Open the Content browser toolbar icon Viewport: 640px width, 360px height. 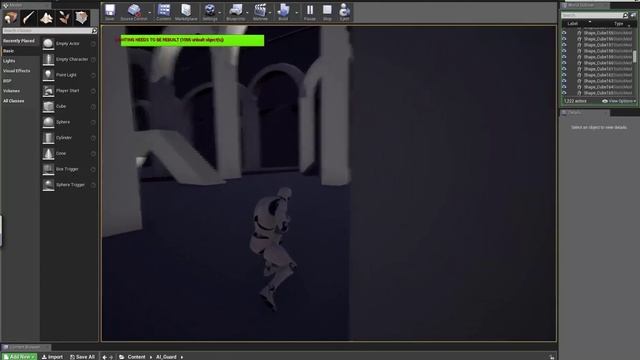(164, 11)
